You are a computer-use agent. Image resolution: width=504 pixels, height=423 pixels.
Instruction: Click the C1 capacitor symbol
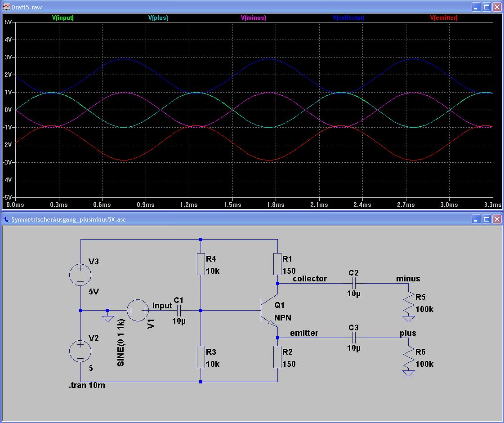click(178, 310)
